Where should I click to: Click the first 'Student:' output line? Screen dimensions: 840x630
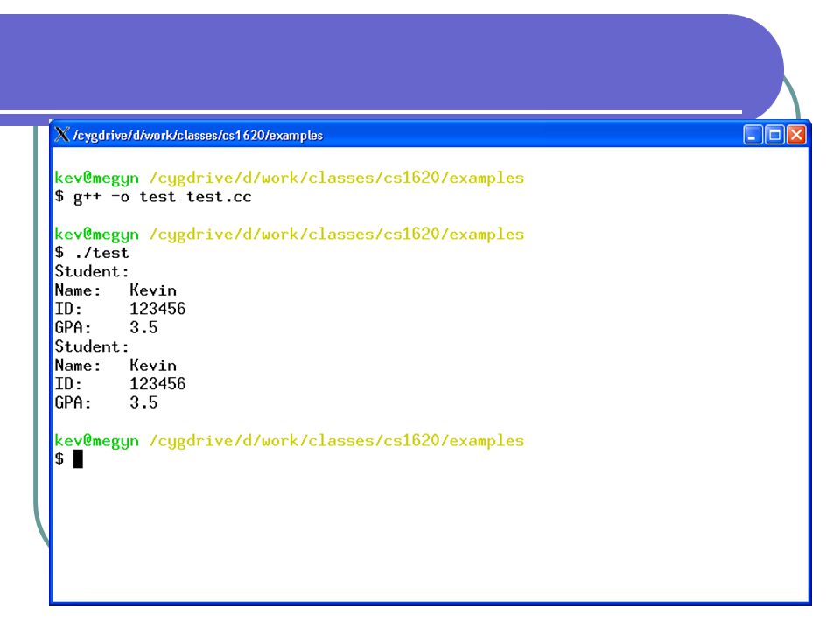(92, 271)
